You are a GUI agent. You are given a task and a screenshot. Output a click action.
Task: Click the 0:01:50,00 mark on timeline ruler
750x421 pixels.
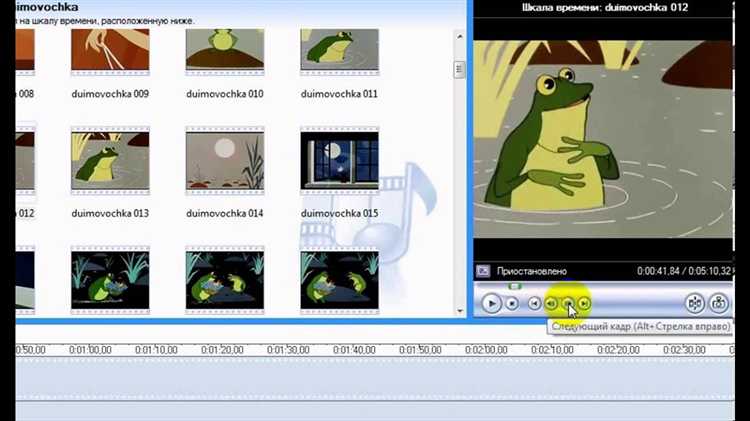click(x=420, y=350)
